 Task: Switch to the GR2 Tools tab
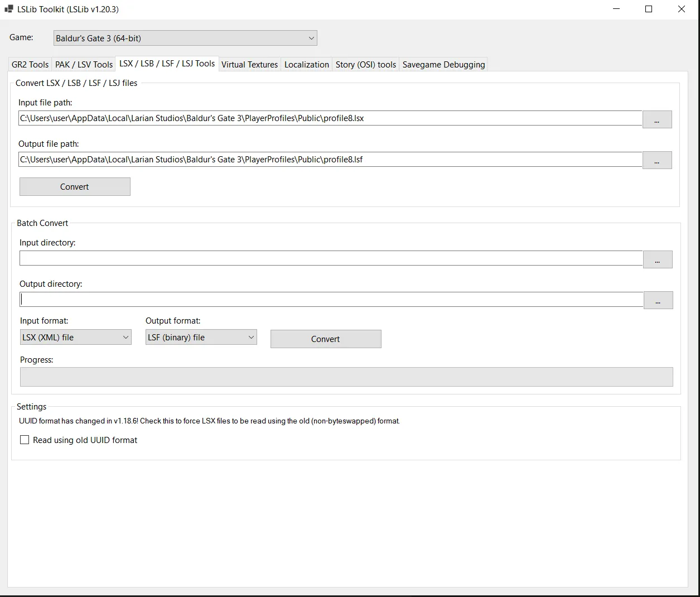click(30, 65)
